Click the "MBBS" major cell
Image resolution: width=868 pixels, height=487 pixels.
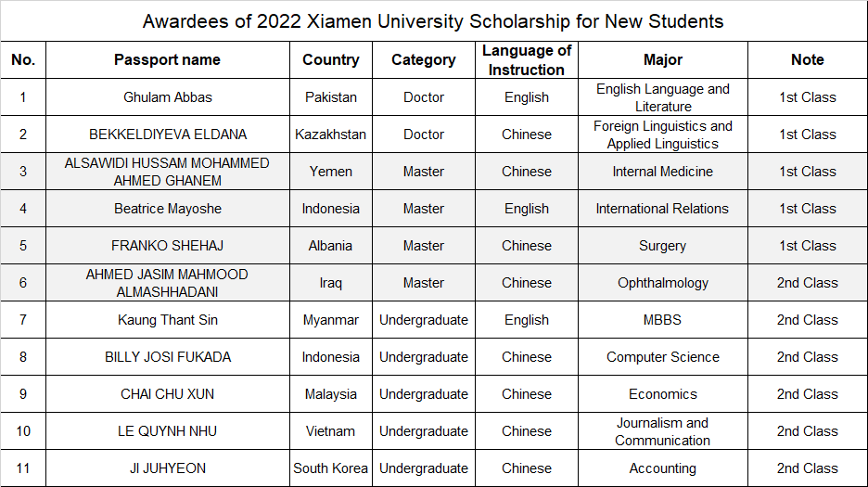[662, 320]
